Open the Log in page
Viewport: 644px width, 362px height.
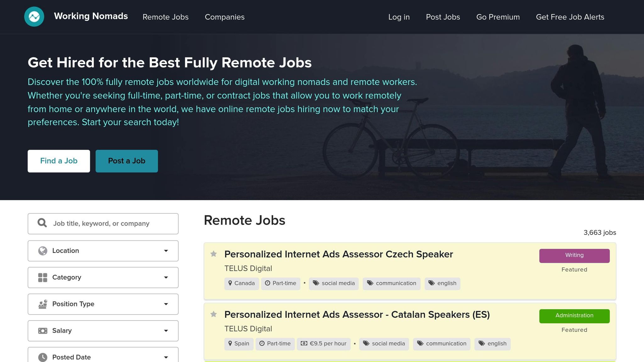[399, 17]
